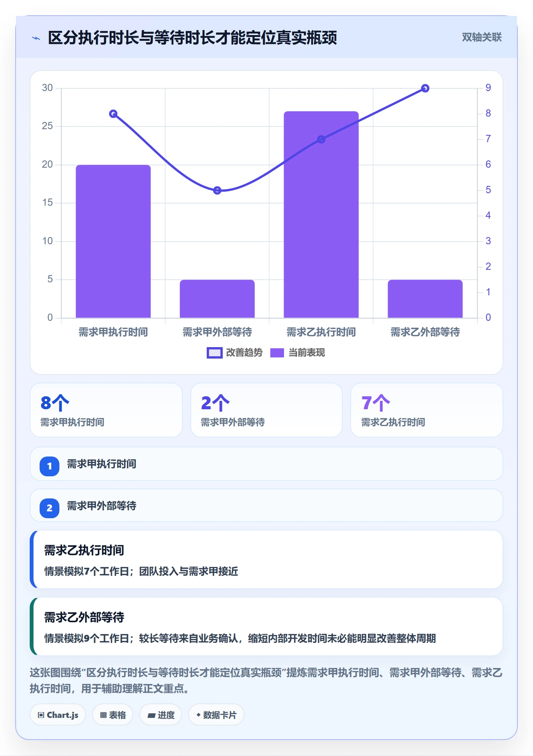
Task: Click the main title 区分执行时长与等待时长
Action: (x=192, y=38)
